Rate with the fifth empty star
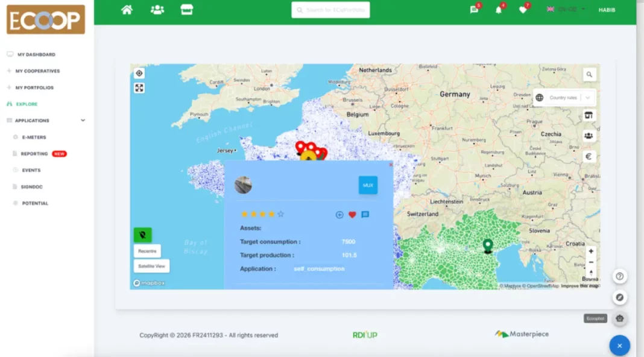 tap(280, 214)
